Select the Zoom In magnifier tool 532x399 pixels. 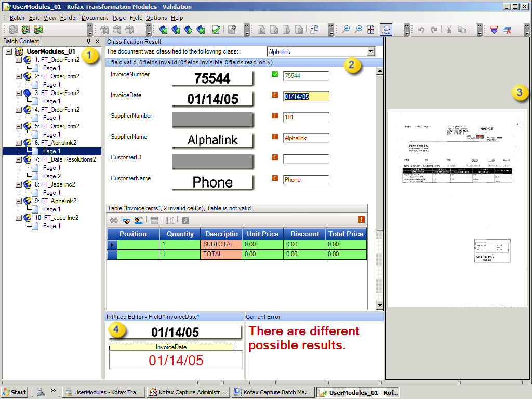pyautogui.click(x=346, y=29)
